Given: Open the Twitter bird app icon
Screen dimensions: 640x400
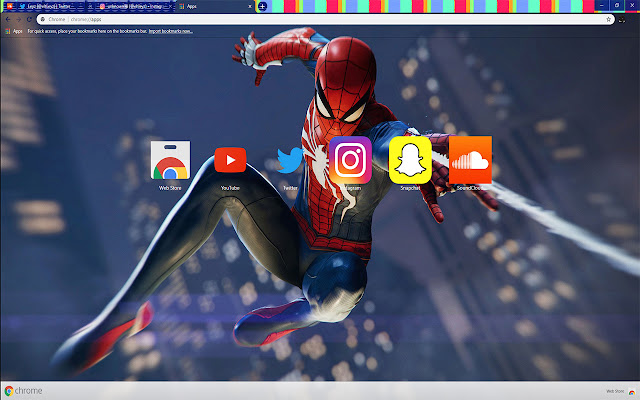Looking at the screenshot, I should (290, 160).
